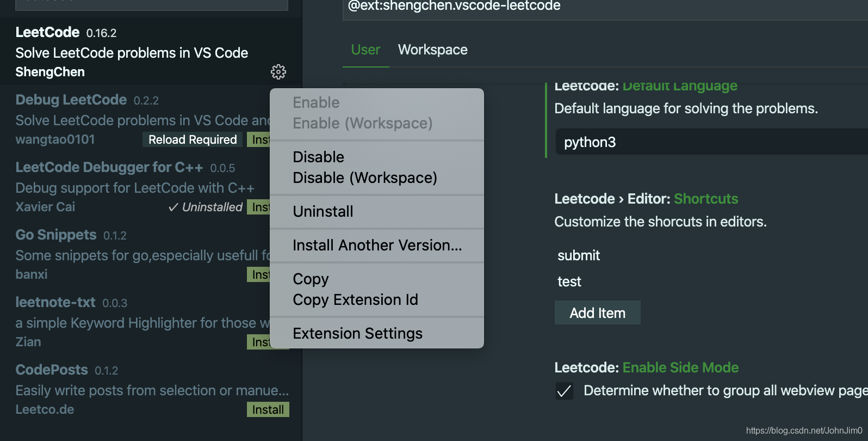This screenshot has width=868, height=441.
Task: Open the Default Language python3 dropdown
Action: pyautogui.click(x=711, y=142)
